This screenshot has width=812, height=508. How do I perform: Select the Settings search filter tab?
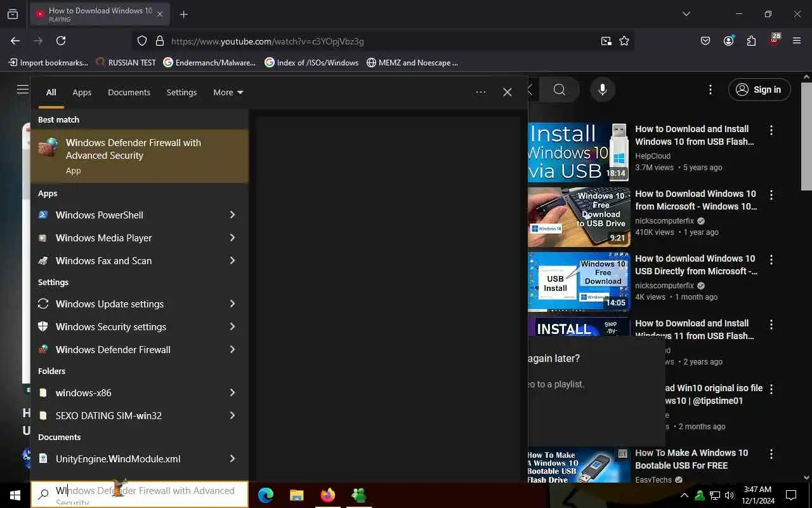point(181,92)
